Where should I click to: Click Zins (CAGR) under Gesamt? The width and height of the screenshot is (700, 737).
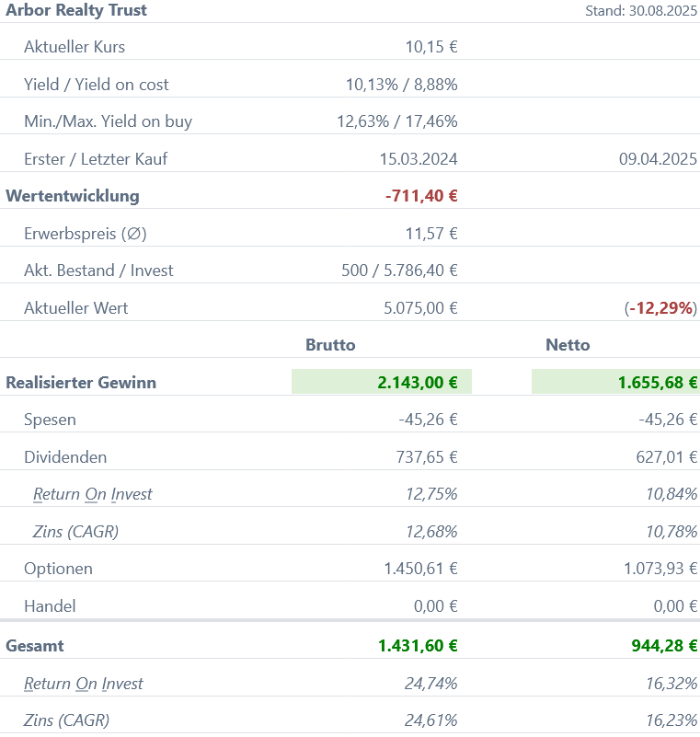[x=66, y=720]
